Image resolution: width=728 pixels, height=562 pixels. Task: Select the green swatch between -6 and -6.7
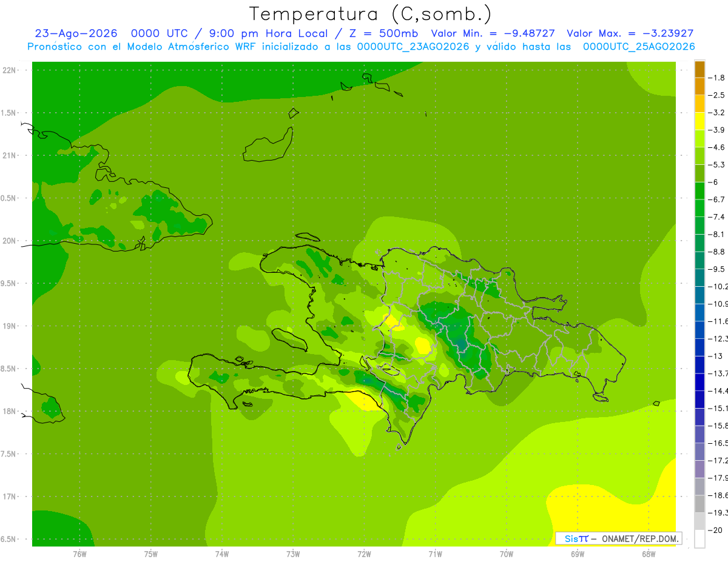(x=699, y=191)
